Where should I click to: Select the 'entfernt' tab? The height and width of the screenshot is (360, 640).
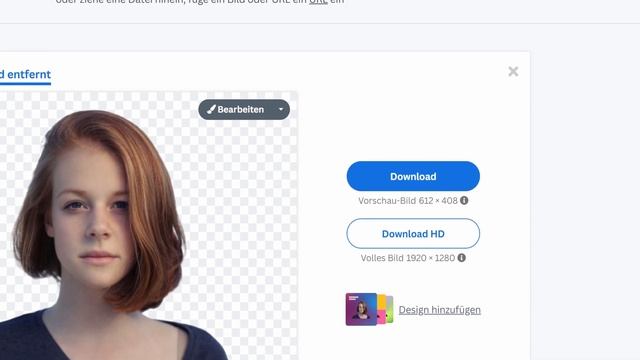[x=25, y=75]
